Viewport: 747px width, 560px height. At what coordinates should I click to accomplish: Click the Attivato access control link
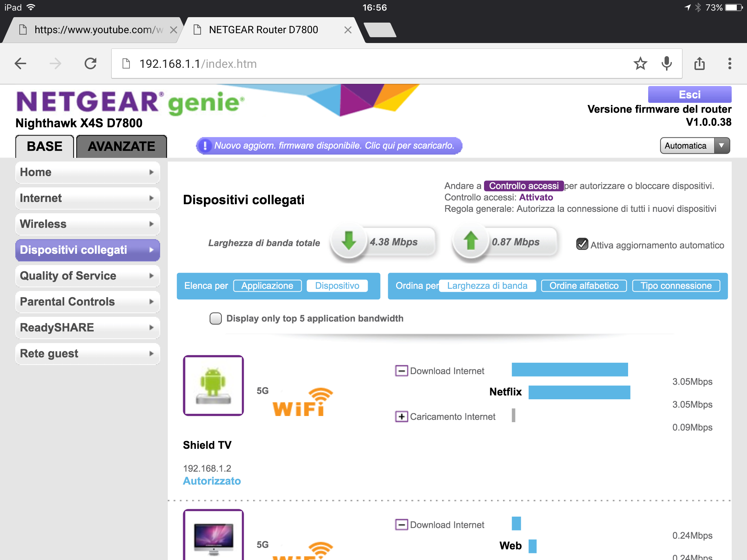pyautogui.click(x=536, y=197)
